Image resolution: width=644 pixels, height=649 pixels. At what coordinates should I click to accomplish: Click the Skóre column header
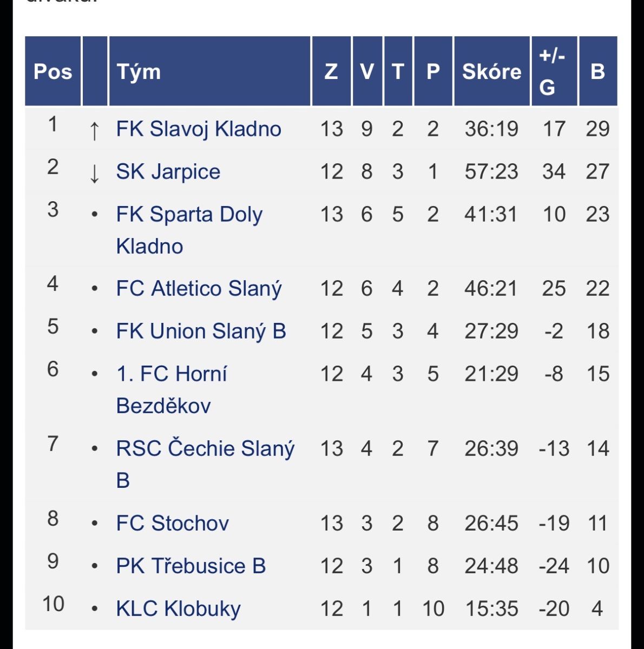pos(491,71)
